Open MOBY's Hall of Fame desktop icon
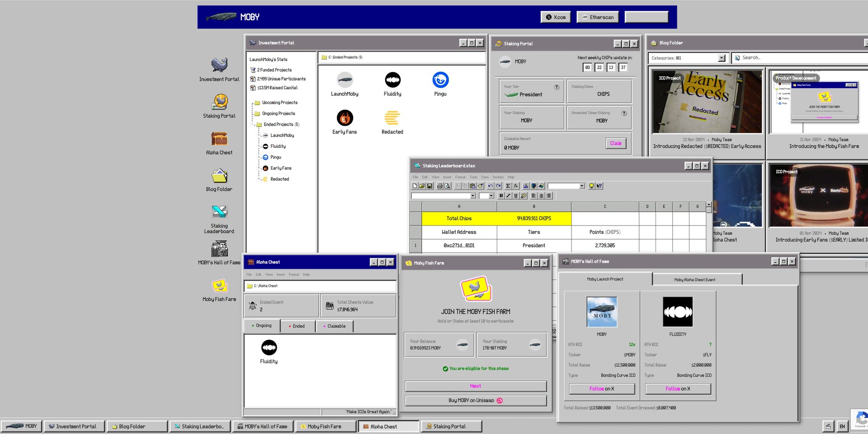The width and height of the screenshot is (868, 434). [x=219, y=253]
